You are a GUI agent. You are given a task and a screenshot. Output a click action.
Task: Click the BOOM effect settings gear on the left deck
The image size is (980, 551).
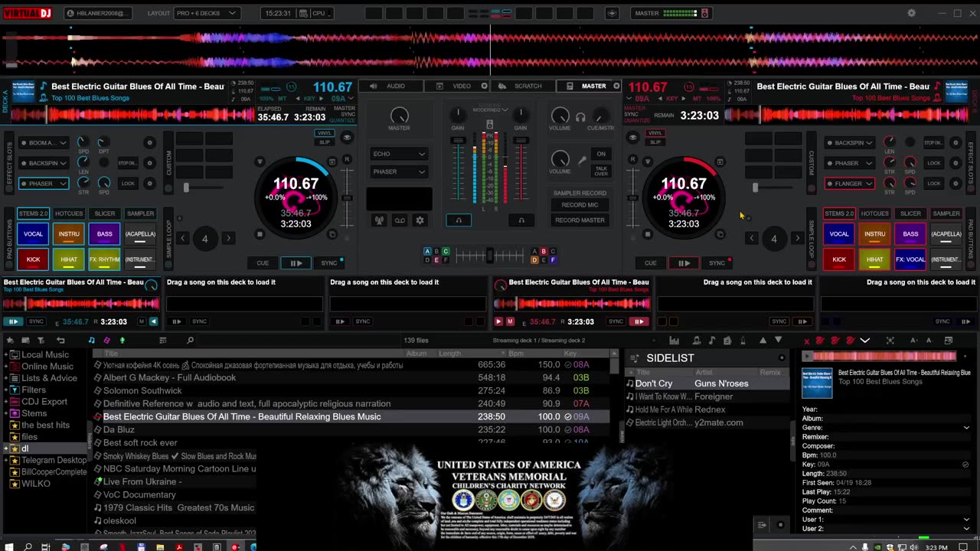coord(149,142)
